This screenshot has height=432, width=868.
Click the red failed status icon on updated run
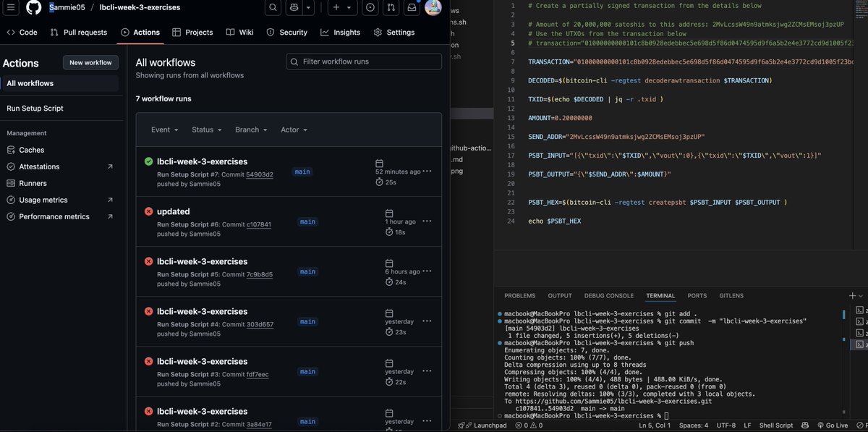coord(148,211)
